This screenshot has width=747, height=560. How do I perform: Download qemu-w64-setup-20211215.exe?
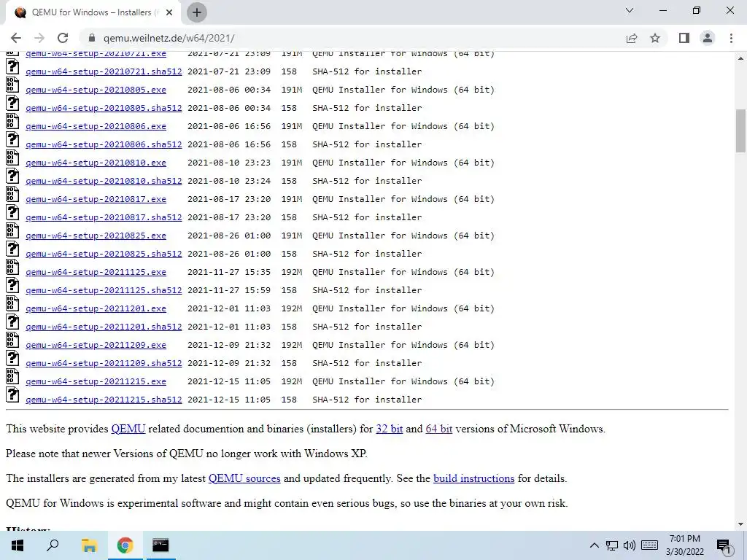96,381
